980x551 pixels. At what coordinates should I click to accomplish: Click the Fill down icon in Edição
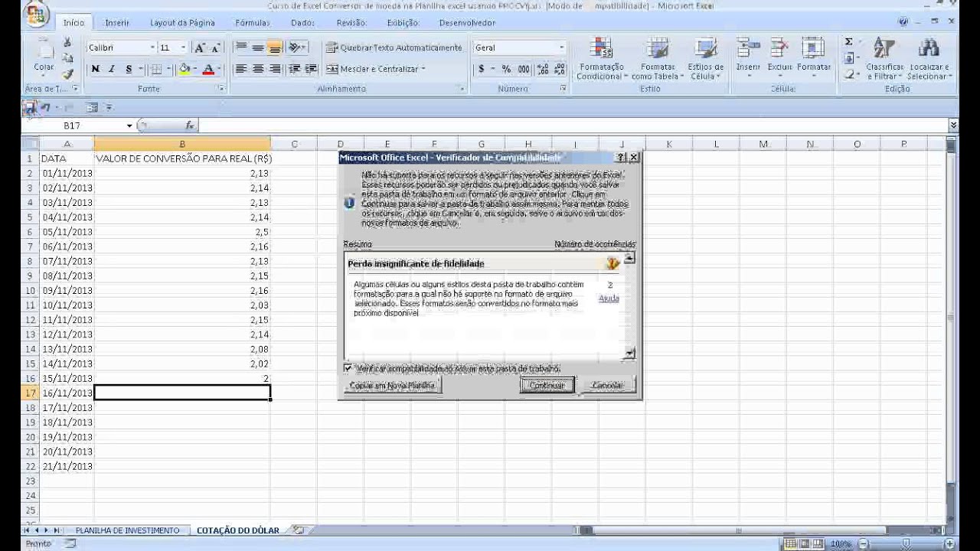(850, 58)
